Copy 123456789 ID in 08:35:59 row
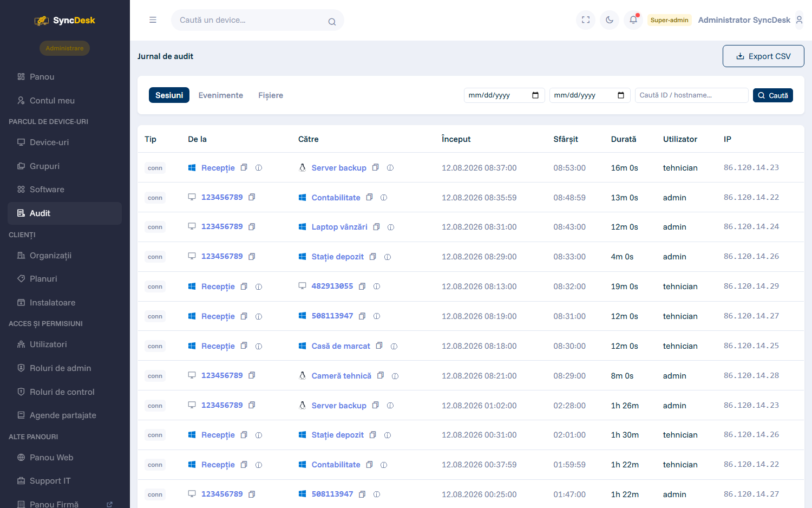 [252, 197]
